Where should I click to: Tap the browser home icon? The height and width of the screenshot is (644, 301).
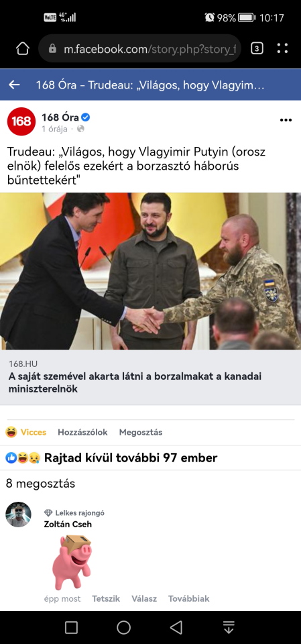click(23, 49)
